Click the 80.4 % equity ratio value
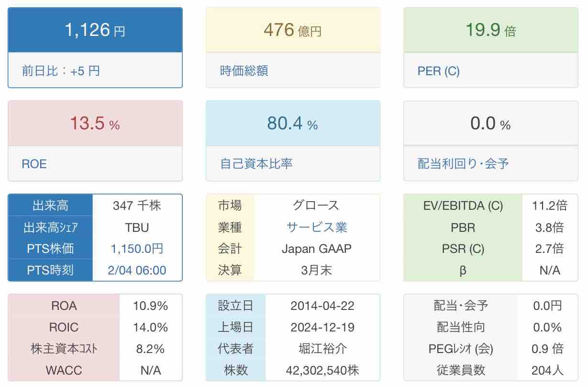The image size is (588, 388). click(292, 124)
